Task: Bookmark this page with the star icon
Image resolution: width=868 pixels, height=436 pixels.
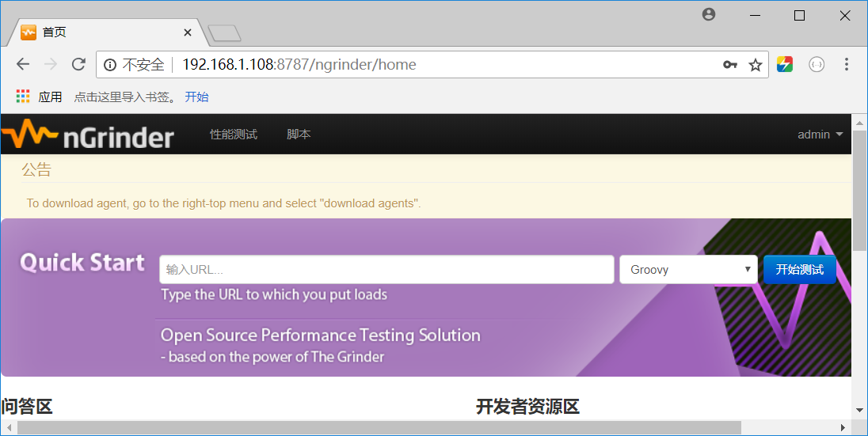Action: [x=755, y=66]
